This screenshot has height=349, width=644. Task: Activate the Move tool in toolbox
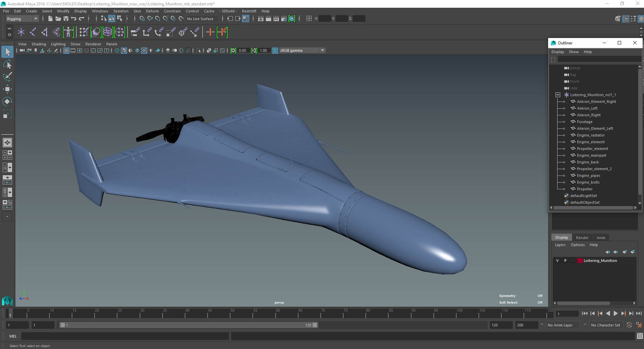[7, 89]
